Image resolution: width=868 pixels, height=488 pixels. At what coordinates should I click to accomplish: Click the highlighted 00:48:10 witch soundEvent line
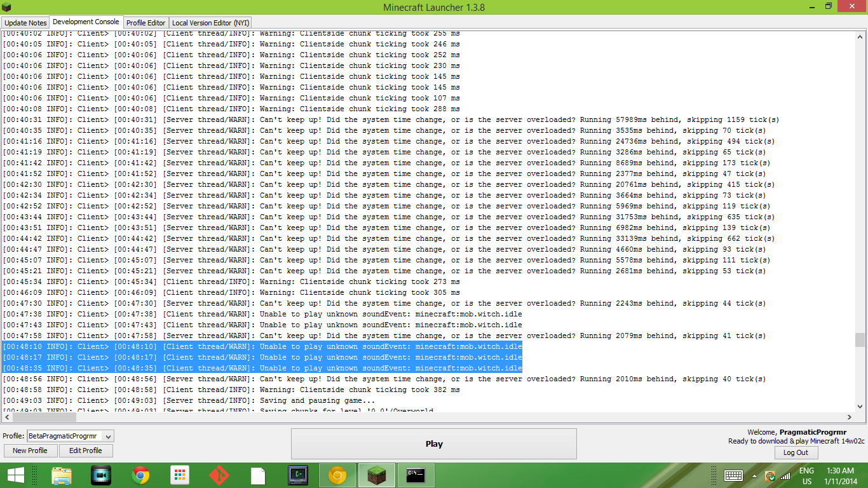coord(262,346)
